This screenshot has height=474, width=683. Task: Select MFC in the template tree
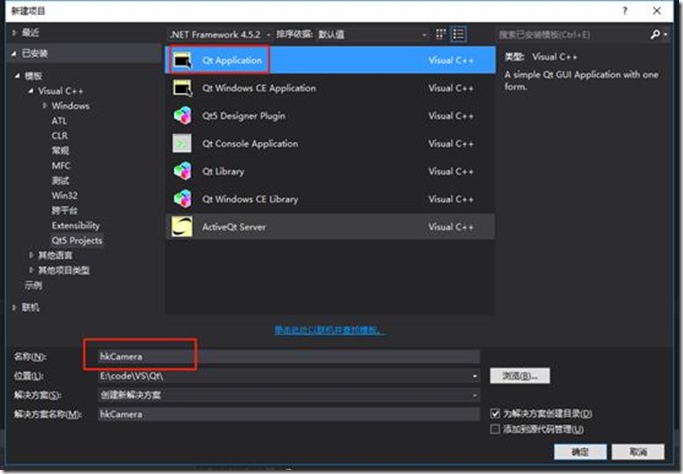pyautogui.click(x=61, y=166)
